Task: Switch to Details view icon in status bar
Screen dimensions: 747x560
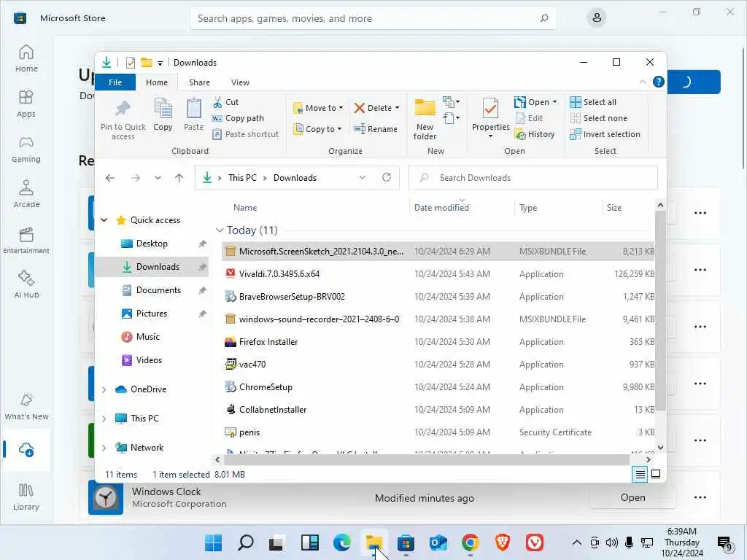Action: [640, 474]
